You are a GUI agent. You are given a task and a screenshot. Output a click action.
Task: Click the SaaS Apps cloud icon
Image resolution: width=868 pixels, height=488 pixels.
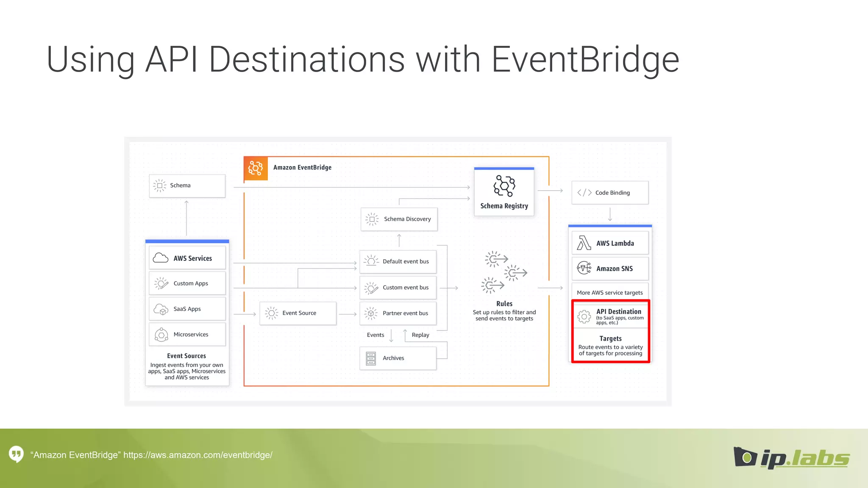click(161, 309)
